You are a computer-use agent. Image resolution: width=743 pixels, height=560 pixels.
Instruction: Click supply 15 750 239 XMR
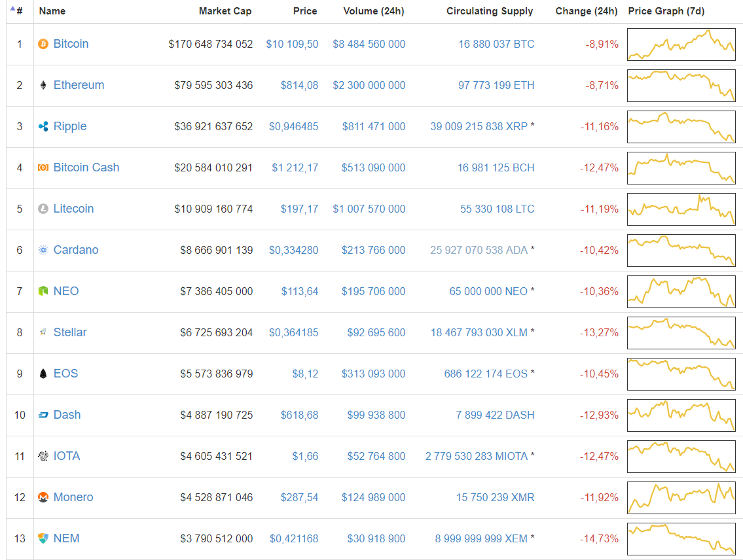tap(495, 497)
